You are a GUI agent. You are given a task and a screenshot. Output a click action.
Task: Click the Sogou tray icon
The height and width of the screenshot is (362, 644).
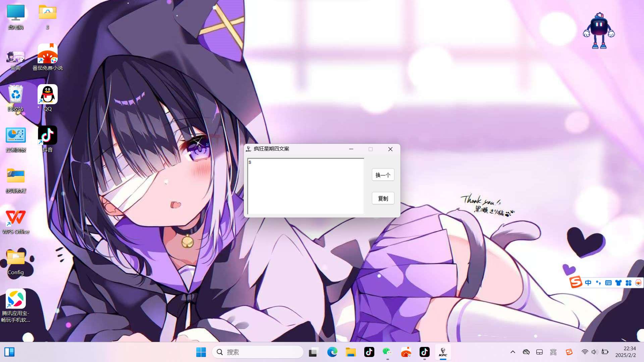coord(569,352)
